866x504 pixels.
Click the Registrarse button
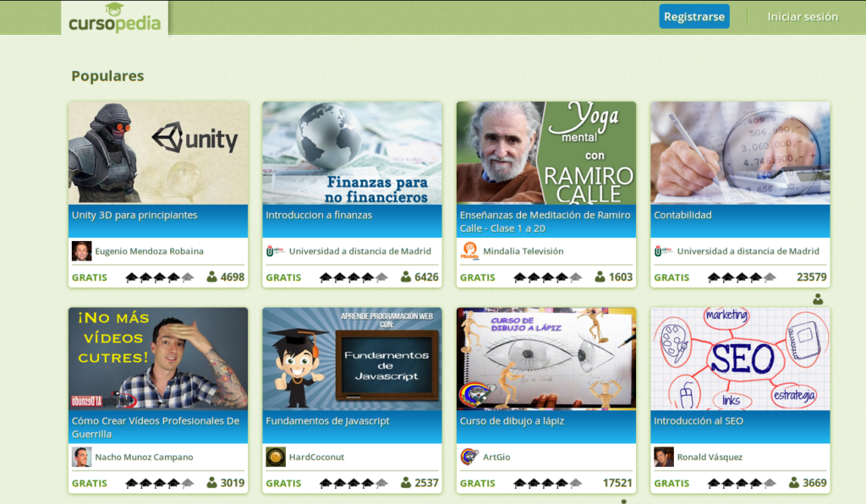click(x=694, y=17)
